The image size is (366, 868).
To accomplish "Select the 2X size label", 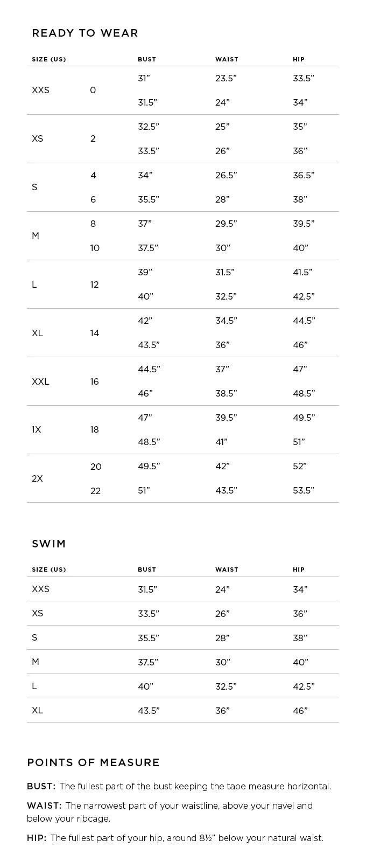I will (37, 478).
